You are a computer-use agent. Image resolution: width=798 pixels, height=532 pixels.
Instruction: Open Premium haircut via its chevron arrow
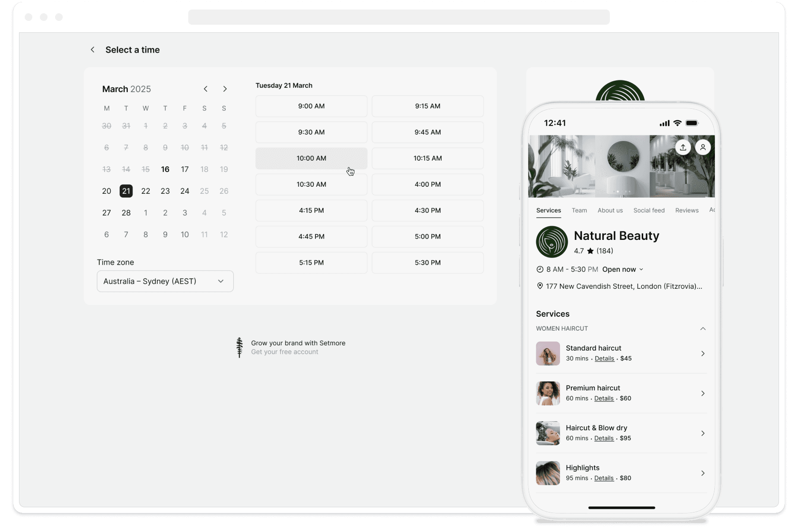point(703,393)
